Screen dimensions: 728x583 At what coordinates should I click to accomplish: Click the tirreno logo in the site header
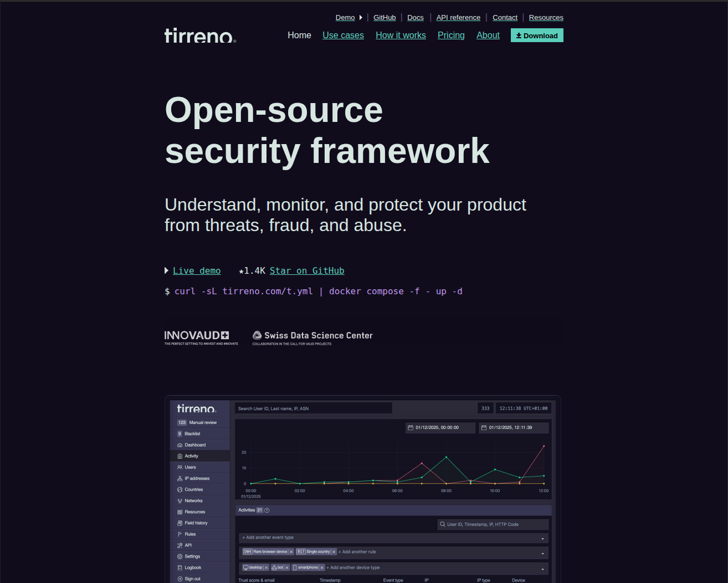tap(200, 35)
